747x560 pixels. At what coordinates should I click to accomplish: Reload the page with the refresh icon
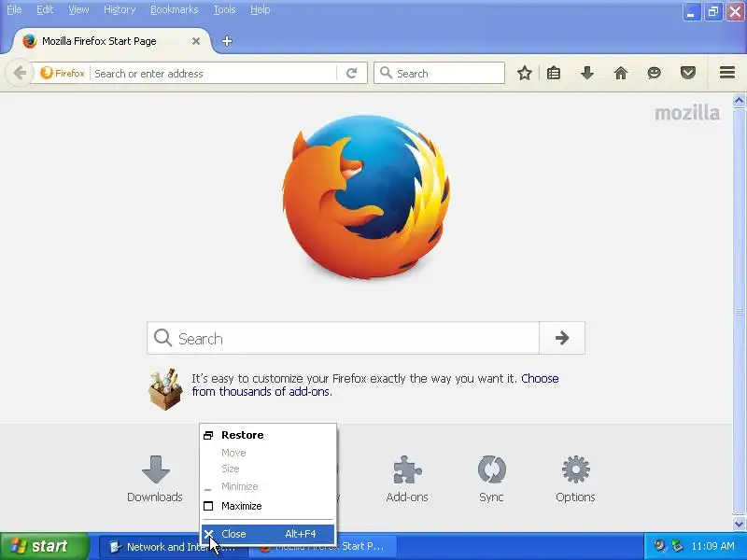(x=352, y=74)
